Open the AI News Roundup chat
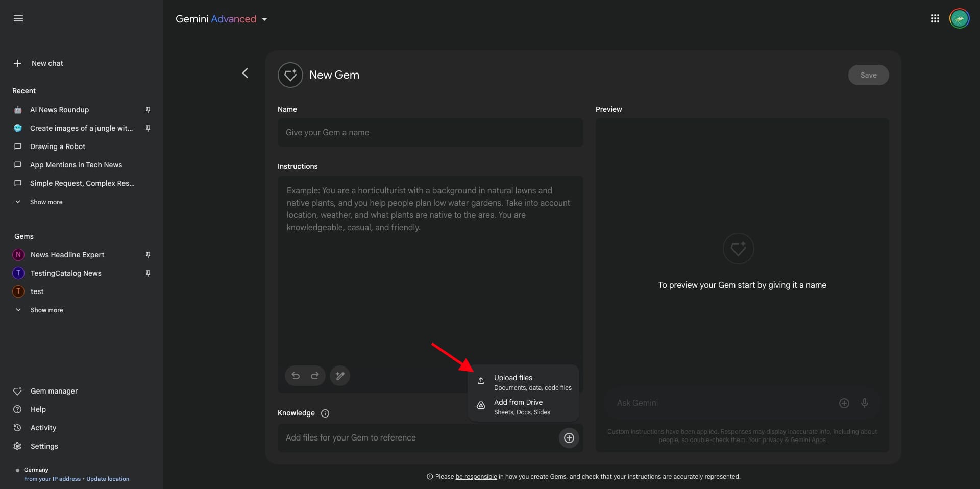Image resolution: width=980 pixels, height=489 pixels. (59, 110)
